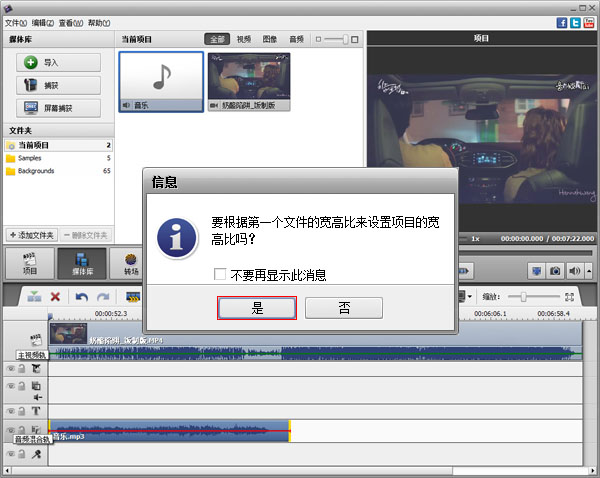Lock the voice recording track
The width and height of the screenshot is (600, 478).
coord(22,454)
